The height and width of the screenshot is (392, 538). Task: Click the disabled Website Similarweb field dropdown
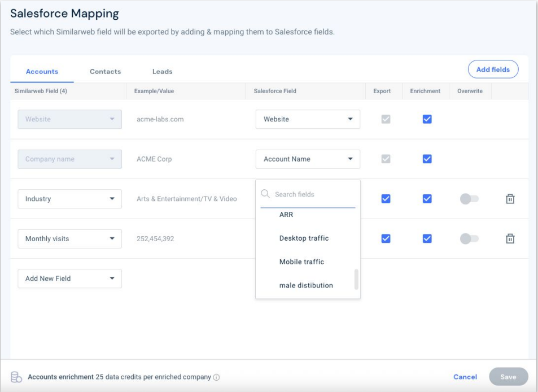click(x=69, y=119)
